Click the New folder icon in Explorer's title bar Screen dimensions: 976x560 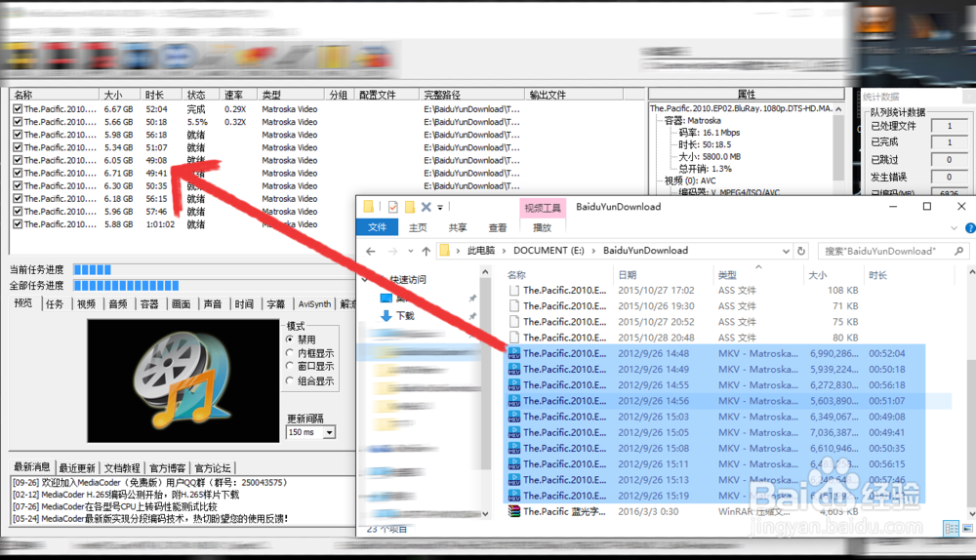[410, 207]
